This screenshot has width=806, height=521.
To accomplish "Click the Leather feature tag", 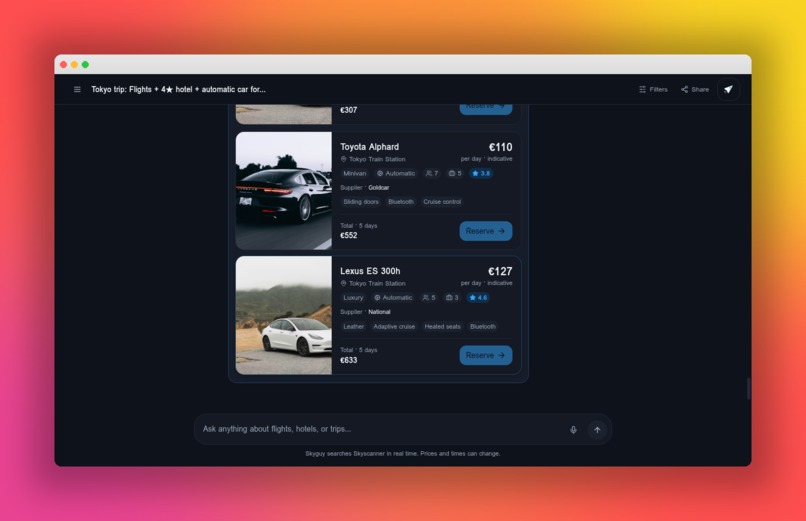I will click(354, 327).
